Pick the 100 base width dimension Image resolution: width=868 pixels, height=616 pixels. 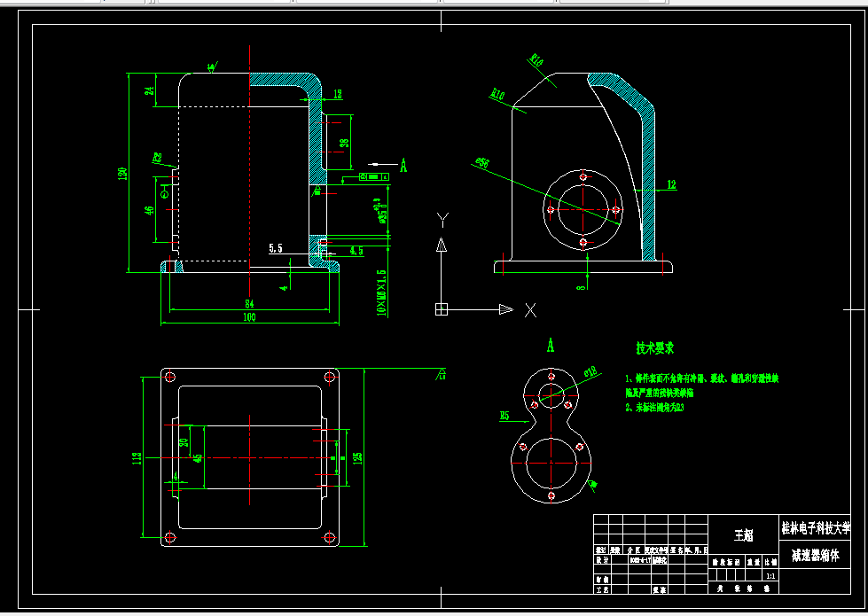tap(250, 317)
